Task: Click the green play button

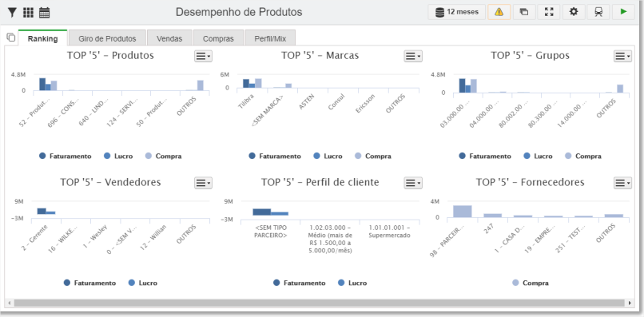Action: (623, 12)
